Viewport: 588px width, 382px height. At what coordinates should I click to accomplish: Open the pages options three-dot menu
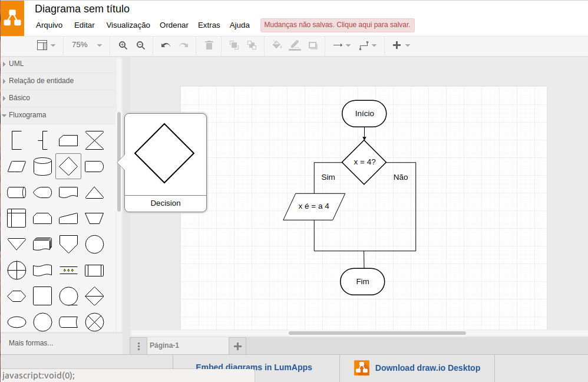(138, 346)
